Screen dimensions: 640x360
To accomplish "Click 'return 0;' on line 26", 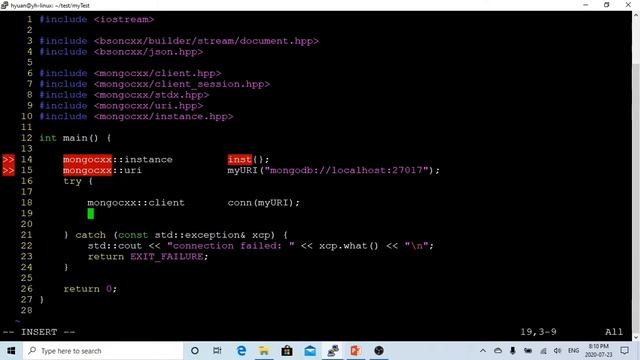I will pos(90,289).
